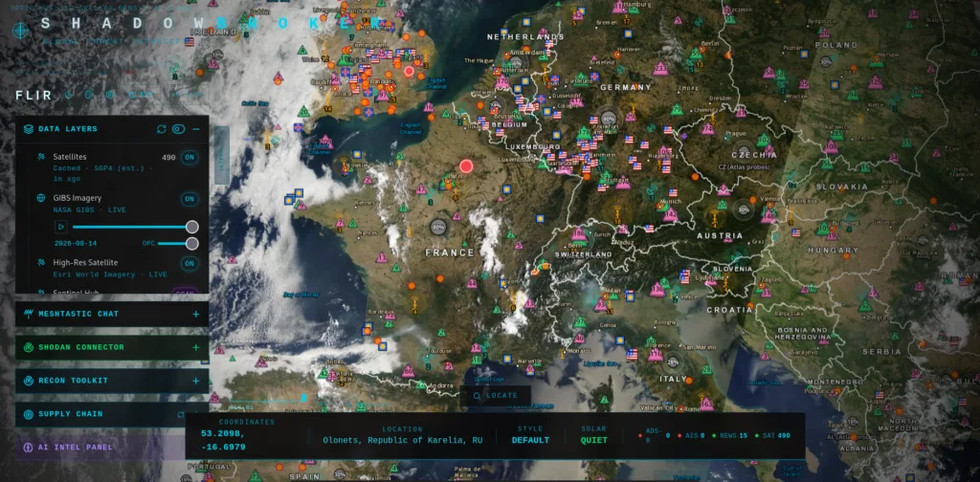Screen dimensions: 980x482
Task: Click the FRANCE map label
Action: (x=450, y=252)
